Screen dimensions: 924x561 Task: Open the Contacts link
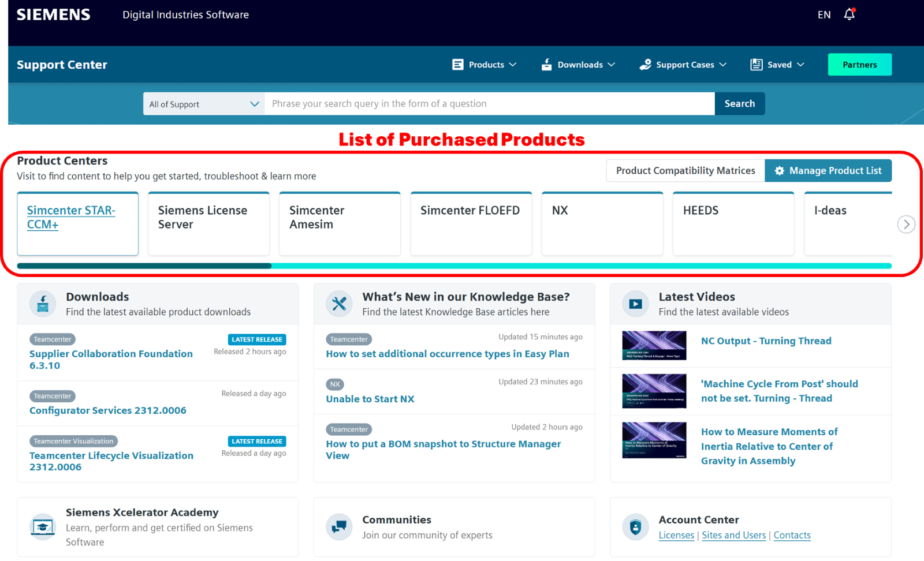792,535
